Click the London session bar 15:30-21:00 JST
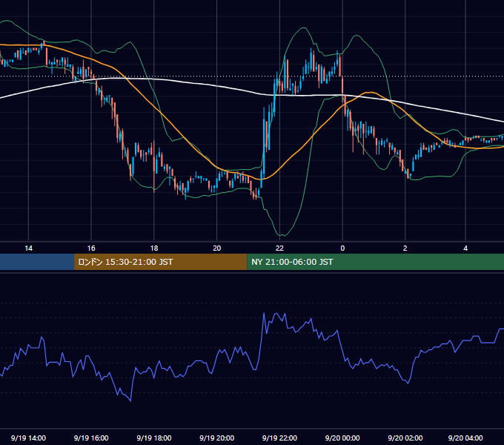 pyautogui.click(x=160, y=262)
